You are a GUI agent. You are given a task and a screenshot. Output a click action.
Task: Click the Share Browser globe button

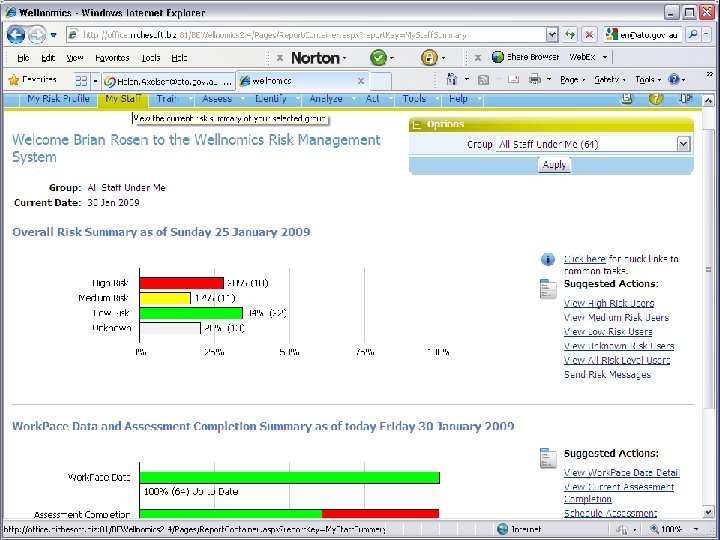coord(525,57)
